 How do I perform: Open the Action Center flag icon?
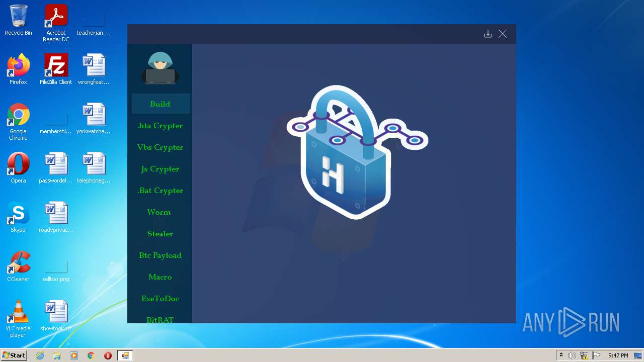(596, 355)
